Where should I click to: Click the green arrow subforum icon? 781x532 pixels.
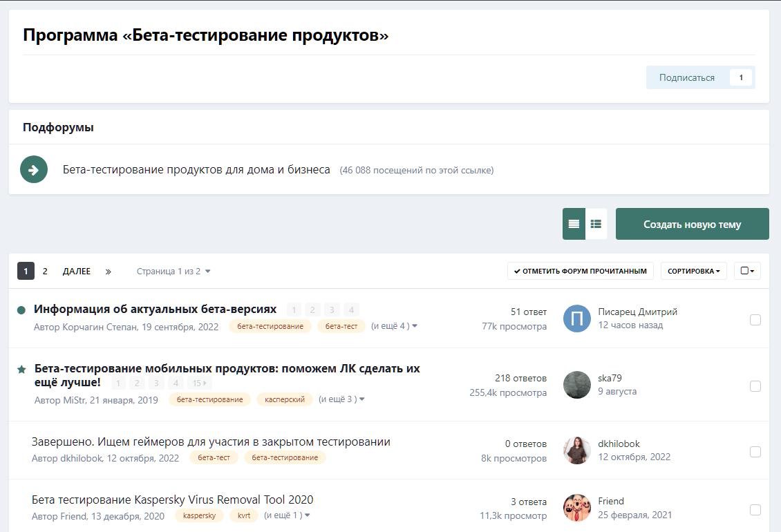tap(34, 169)
